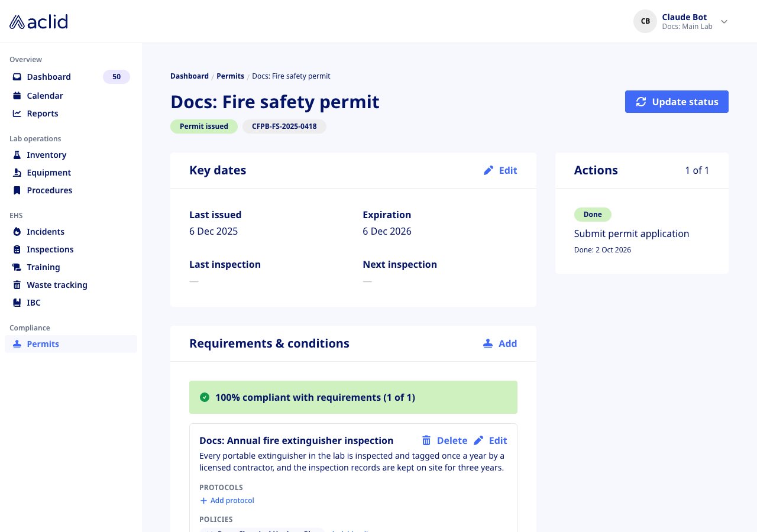Screen dimensions: 757x532
Task: Click the Permits stamp icon
Action: 17,344
